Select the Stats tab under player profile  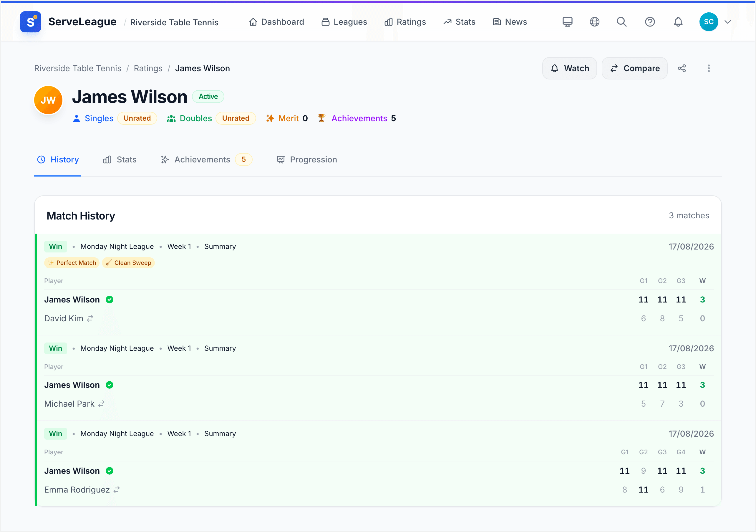pyautogui.click(x=120, y=160)
